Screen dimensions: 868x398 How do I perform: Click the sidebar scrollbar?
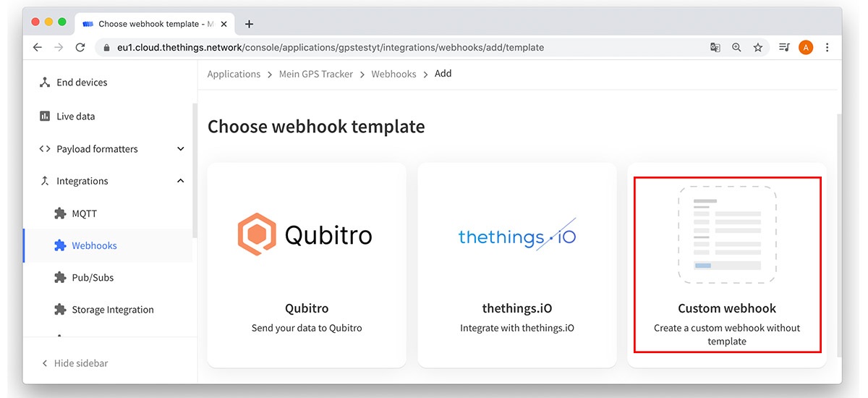[x=195, y=170]
